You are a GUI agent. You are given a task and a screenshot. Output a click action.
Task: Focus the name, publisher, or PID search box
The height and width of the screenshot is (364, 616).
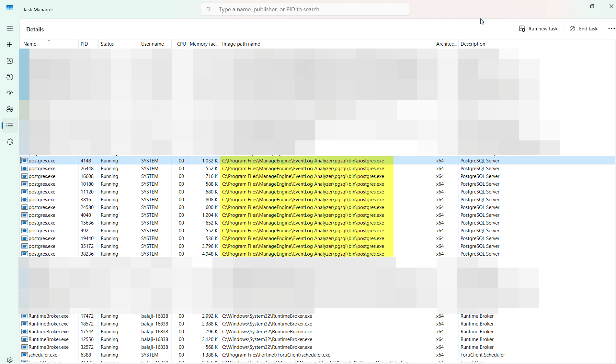tap(305, 9)
